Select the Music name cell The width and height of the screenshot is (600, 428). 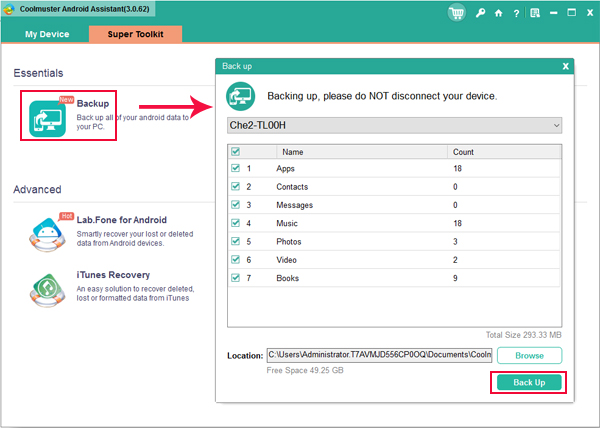[x=287, y=223]
